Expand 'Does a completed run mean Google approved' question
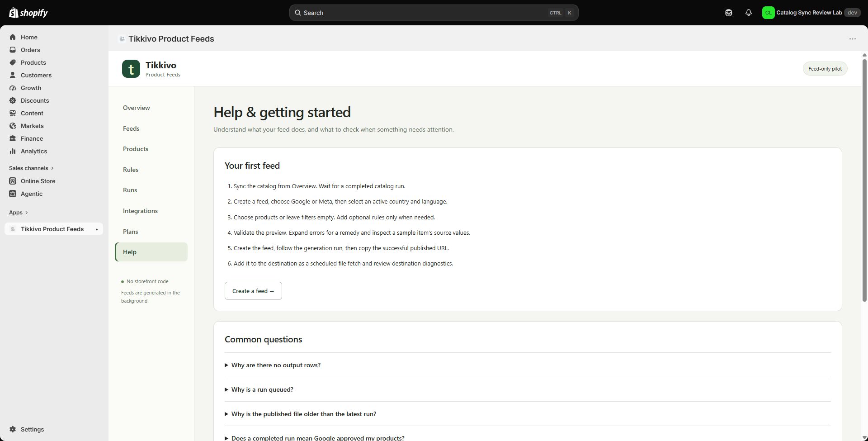This screenshot has height=441, width=868. [x=528, y=438]
